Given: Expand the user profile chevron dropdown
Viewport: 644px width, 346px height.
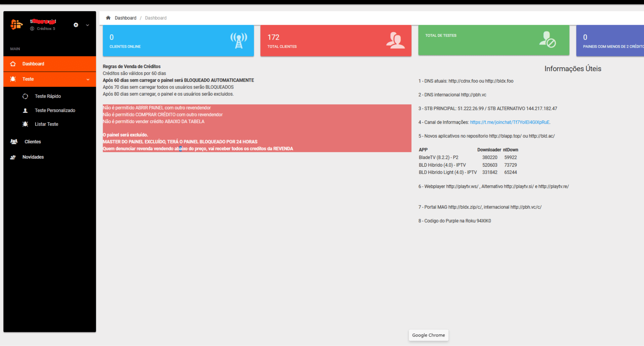Looking at the screenshot, I should point(88,25).
